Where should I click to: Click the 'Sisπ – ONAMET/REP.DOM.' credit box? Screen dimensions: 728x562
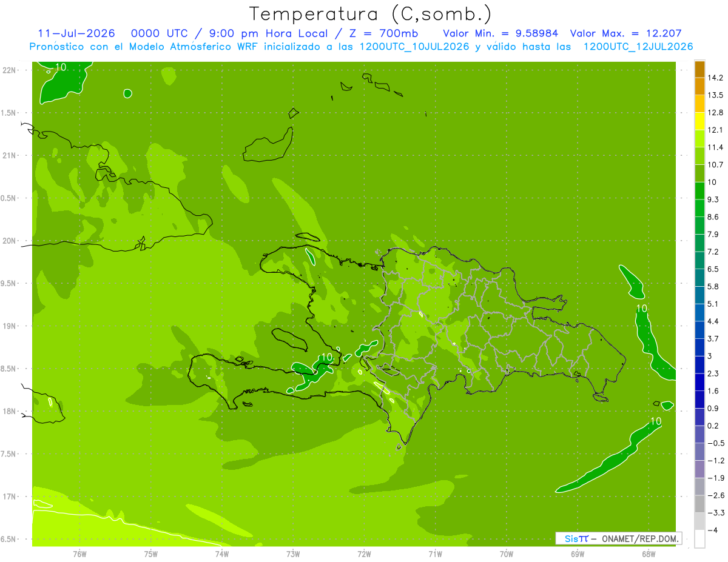coord(618,538)
